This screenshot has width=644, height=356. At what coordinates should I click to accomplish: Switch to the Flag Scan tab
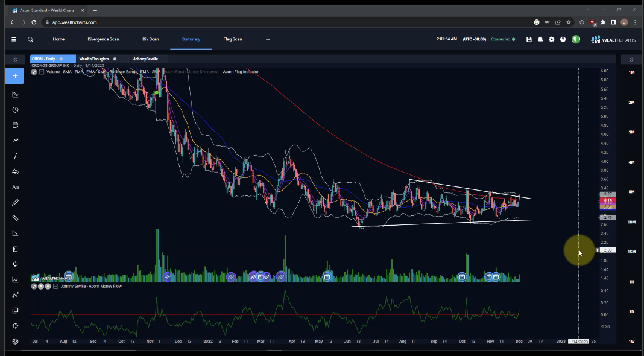tap(233, 39)
